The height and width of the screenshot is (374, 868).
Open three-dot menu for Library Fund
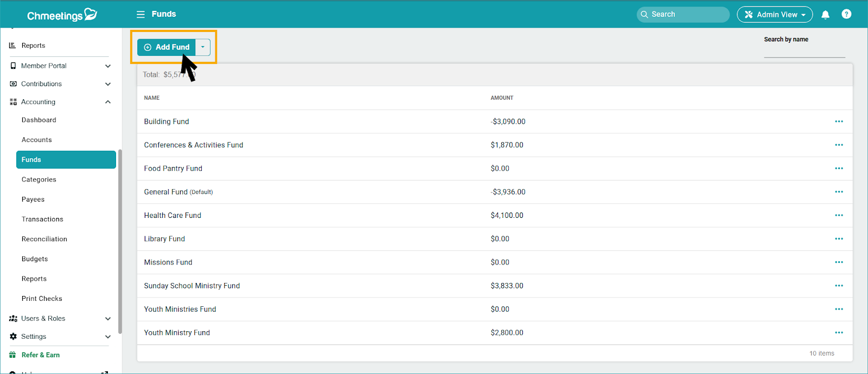pyautogui.click(x=839, y=239)
